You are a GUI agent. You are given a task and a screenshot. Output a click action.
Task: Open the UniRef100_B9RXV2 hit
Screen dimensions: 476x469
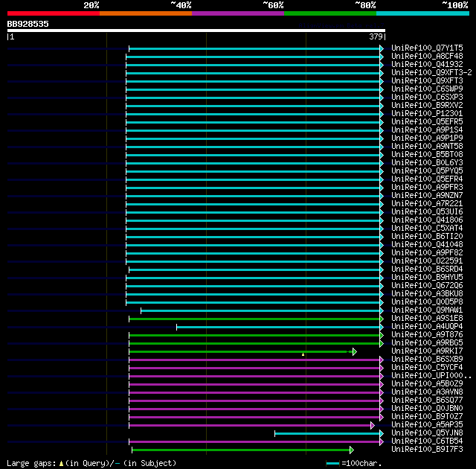click(x=427, y=106)
